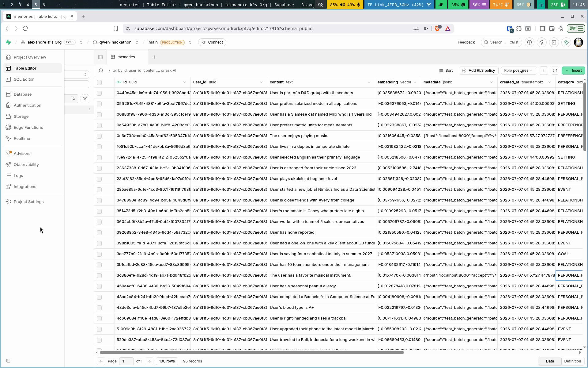Go back in browser history
The height and width of the screenshot is (368, 588).
coord(7,29)
